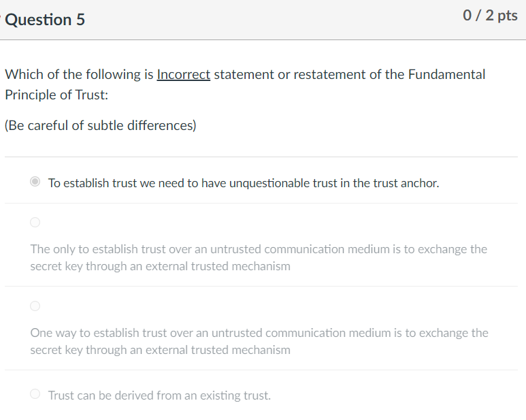Click "secret key" line under "The only" answer
The image size is (526, 420).
160,266
